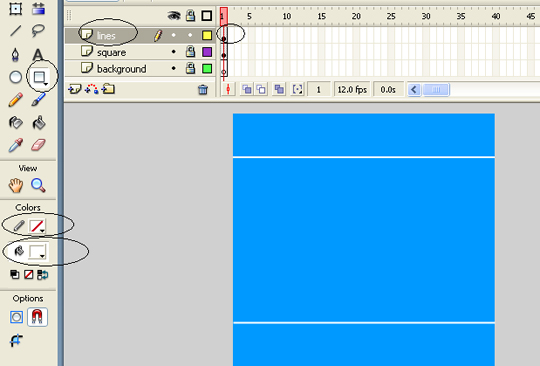Open Modify Onion Markers menu
The width and height of the screenshot is (540, 366).
(297, 90)
